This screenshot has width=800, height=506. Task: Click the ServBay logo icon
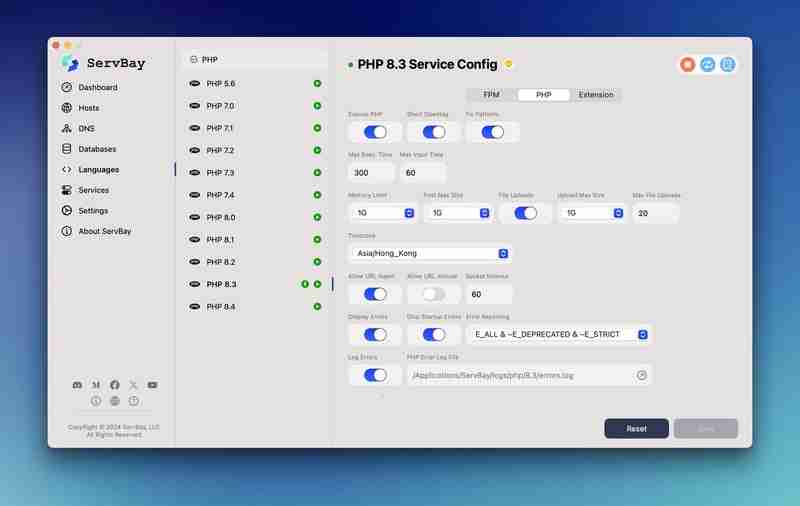click(x=70, y=63)
